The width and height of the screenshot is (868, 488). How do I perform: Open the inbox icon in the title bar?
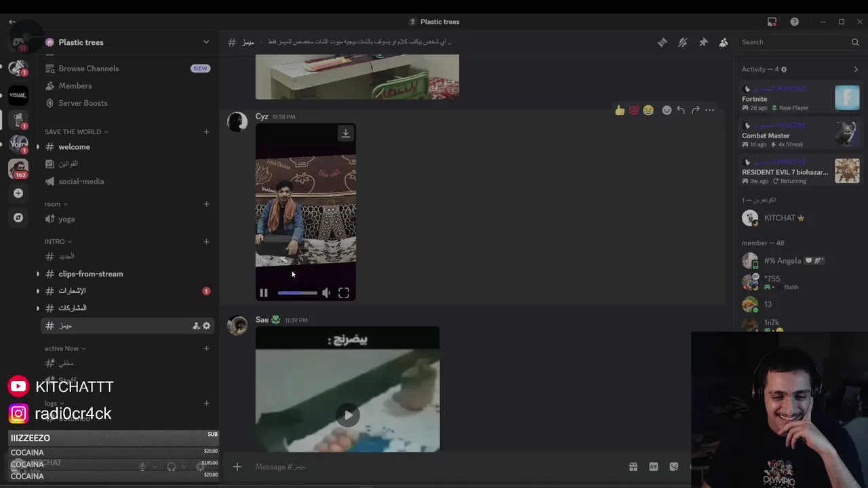(x=772, y=22)
